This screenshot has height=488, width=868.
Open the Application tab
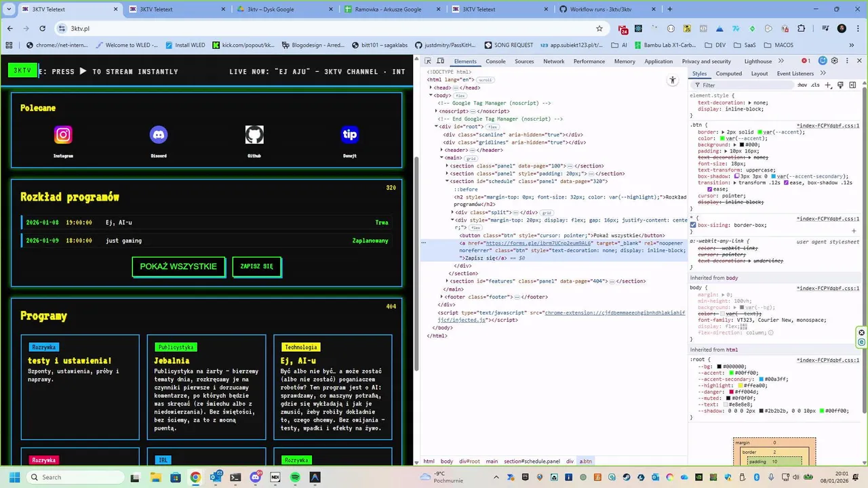point(658,61)
